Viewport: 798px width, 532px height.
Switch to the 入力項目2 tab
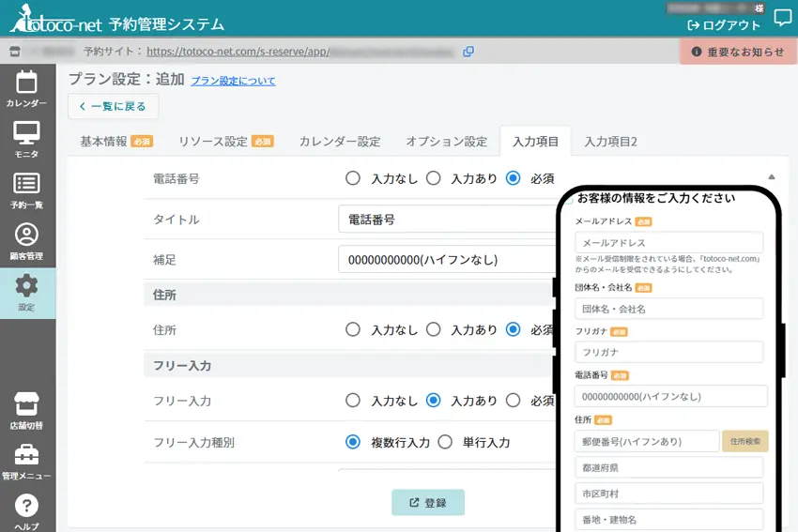pos(610,142)
